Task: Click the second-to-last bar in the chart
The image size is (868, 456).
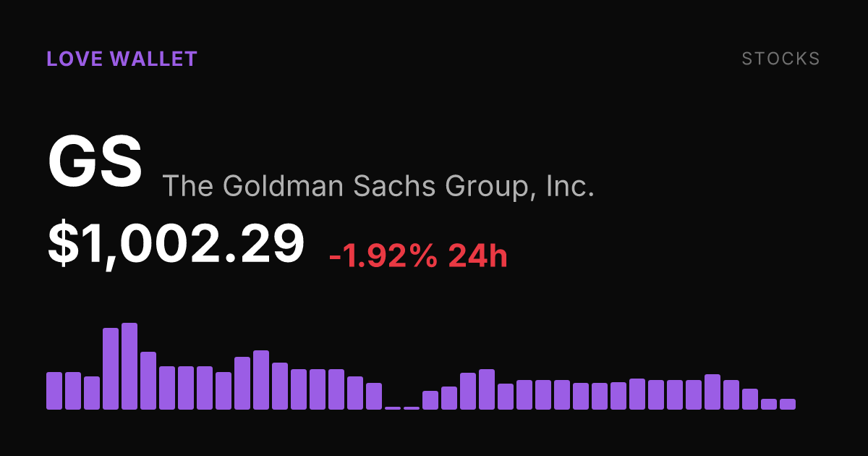Action: [x=769, y=404]
